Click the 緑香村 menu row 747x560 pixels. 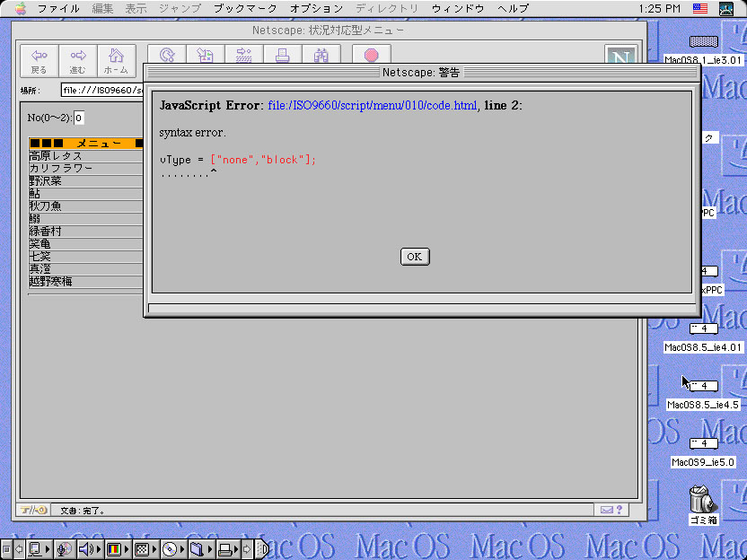(86, 232)
